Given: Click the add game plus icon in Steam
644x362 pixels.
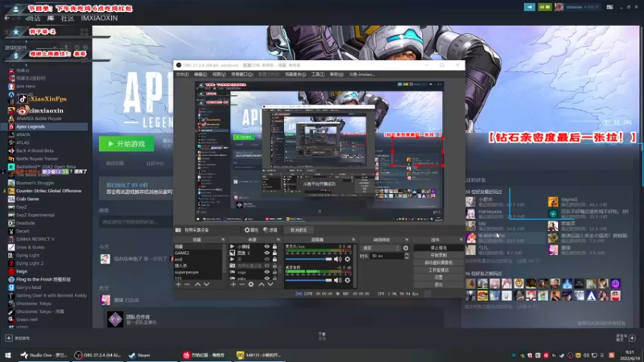Looking at the screenshot, I should pyautogui.click(x=9, y=338).
